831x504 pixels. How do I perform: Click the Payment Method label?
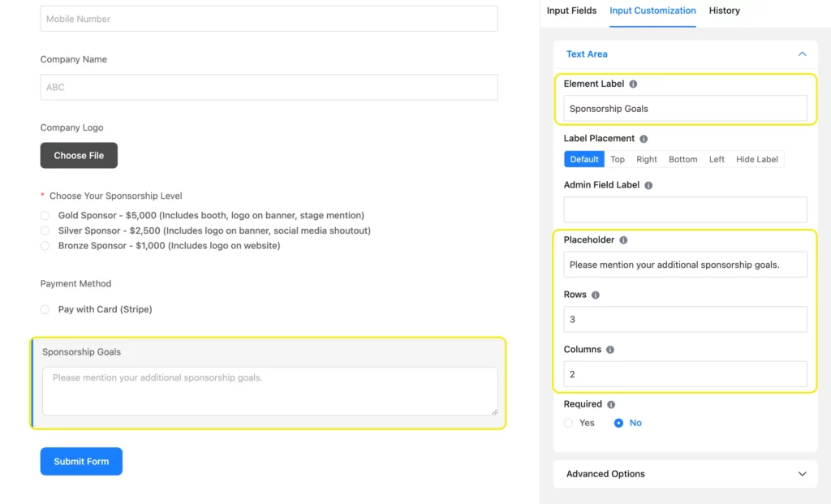click(75, 283)
